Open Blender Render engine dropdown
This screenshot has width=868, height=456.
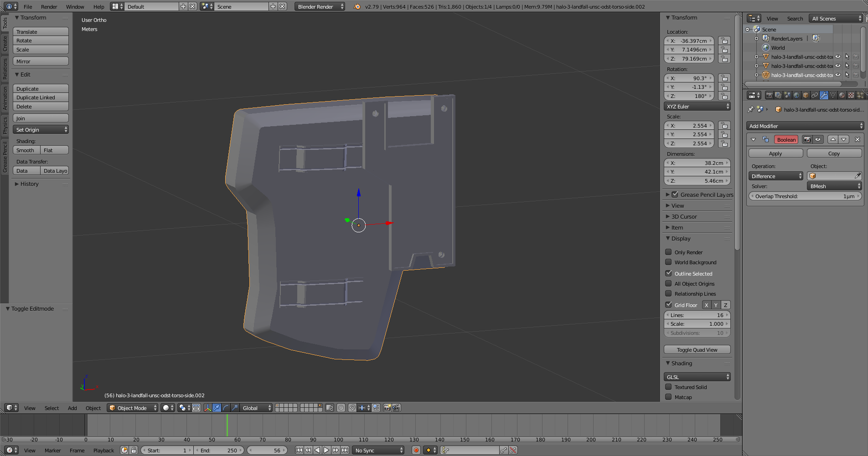[x=320, y=6]
